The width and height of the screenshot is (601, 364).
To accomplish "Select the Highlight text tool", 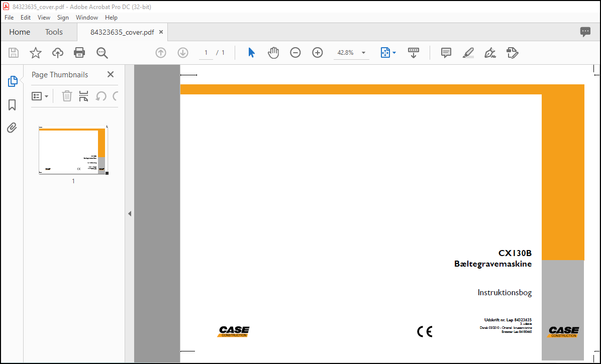I will click(468, 53).
